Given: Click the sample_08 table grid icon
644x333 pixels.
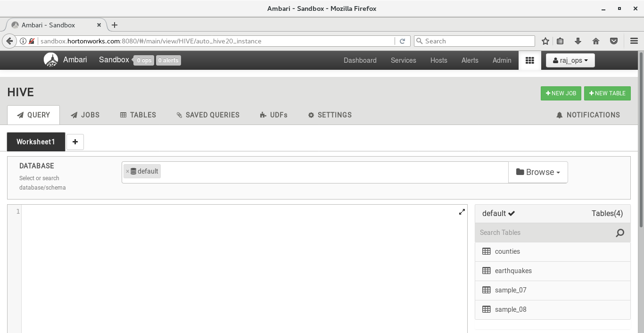Looking at the screenshot, I should tap(487, 309).
